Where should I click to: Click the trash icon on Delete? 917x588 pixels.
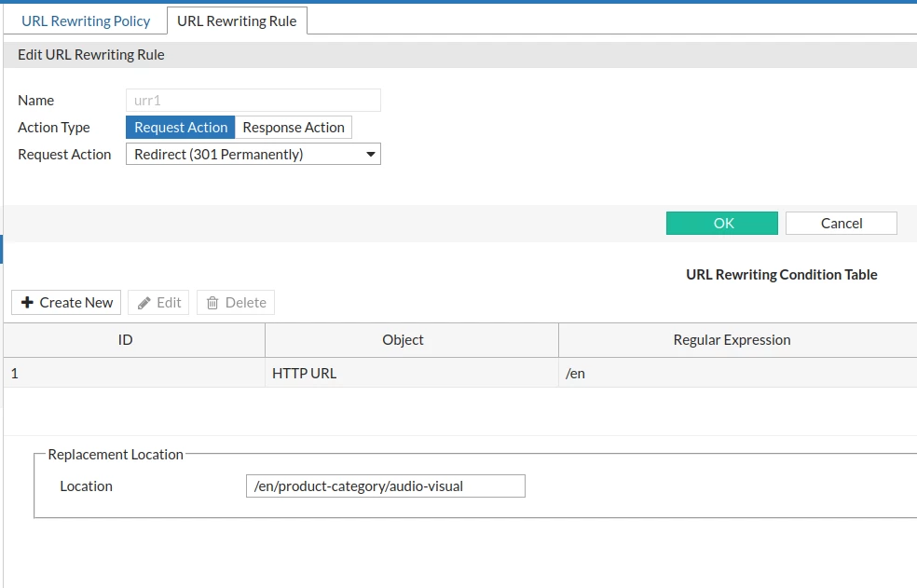212,303
